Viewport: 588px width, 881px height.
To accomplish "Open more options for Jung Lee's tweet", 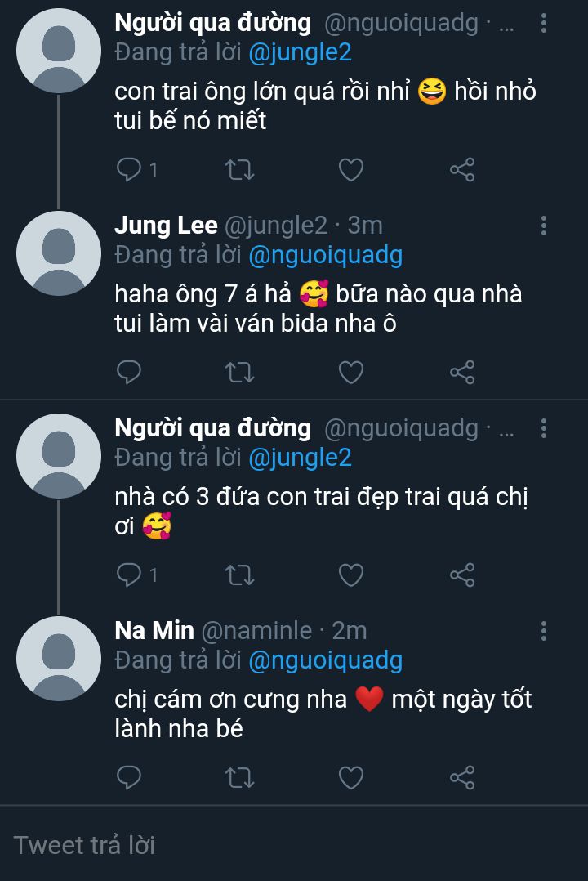I will [544, 226].
